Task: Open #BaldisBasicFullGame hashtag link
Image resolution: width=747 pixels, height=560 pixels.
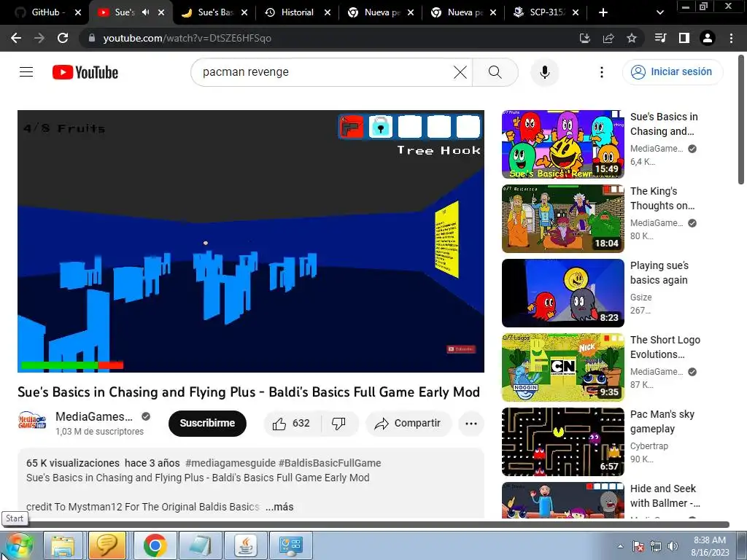Action: [x=330, y=463]
